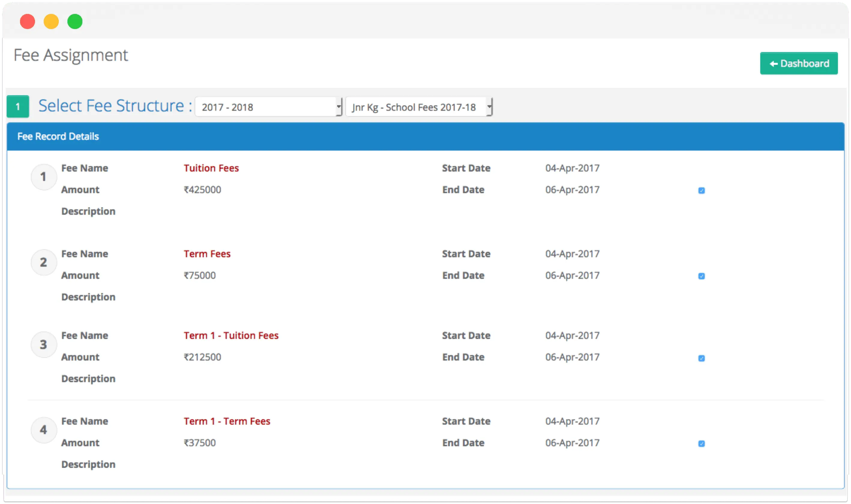
Task: Click End Date 06-Apr-2017 of Term 1 - Term Fees
Action: coord(573,442)
